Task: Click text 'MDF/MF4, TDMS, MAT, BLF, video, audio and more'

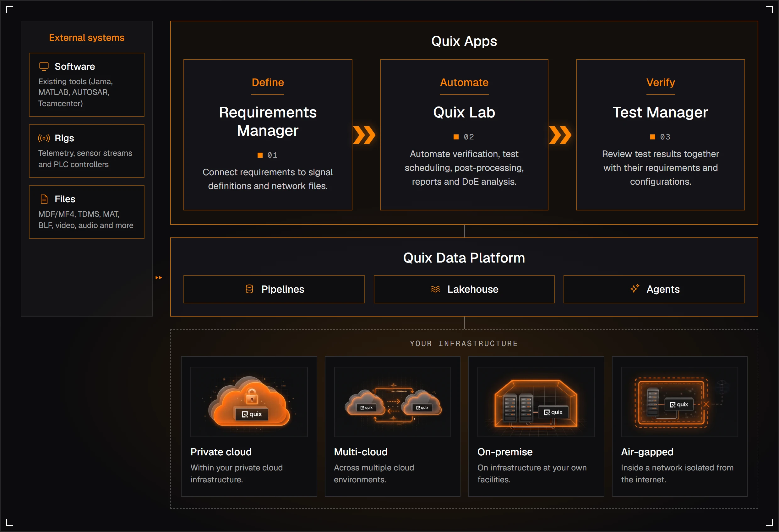Action: 86,220
